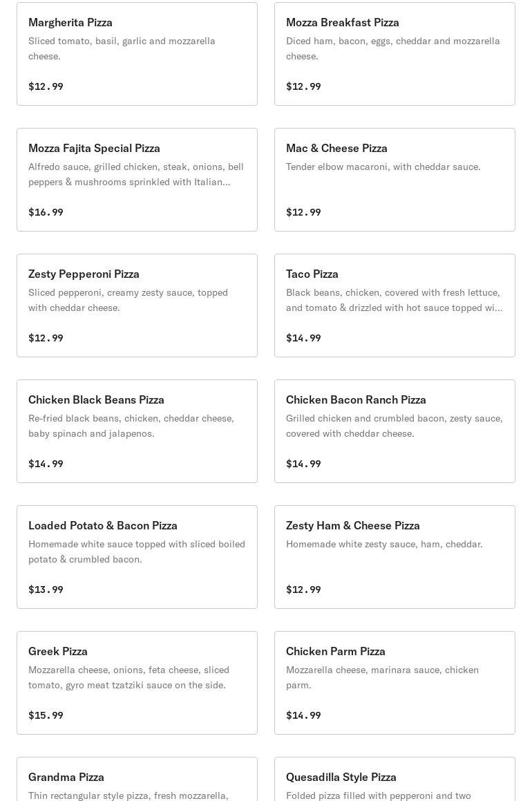Add Loaded Potato & Bacon Pizza

[x=137, y=557]
